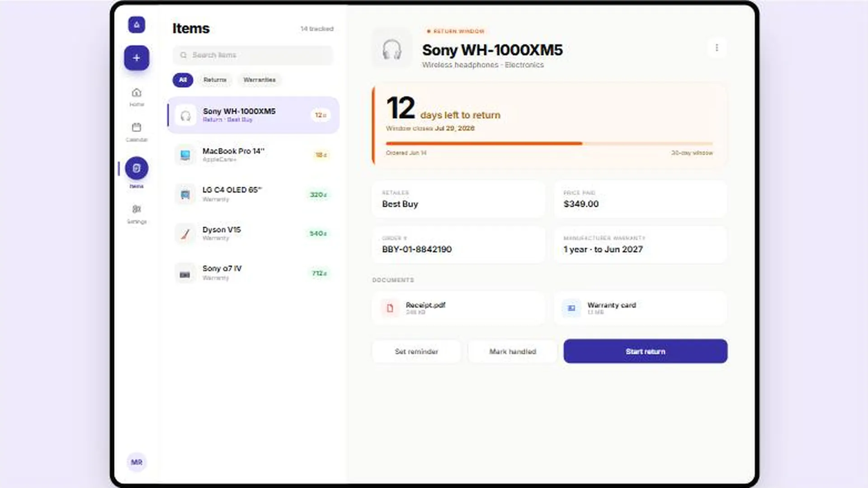
Task: Click the laptop icon in MacBook Pro row
Action: pyautogui.click(x=185, y=155)
